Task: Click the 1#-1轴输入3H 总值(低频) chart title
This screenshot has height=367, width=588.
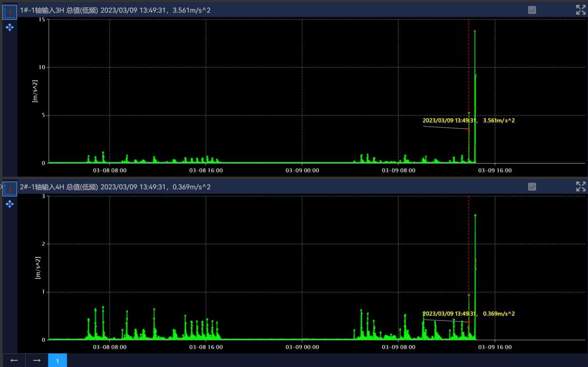Action: (x=59, y=10)
